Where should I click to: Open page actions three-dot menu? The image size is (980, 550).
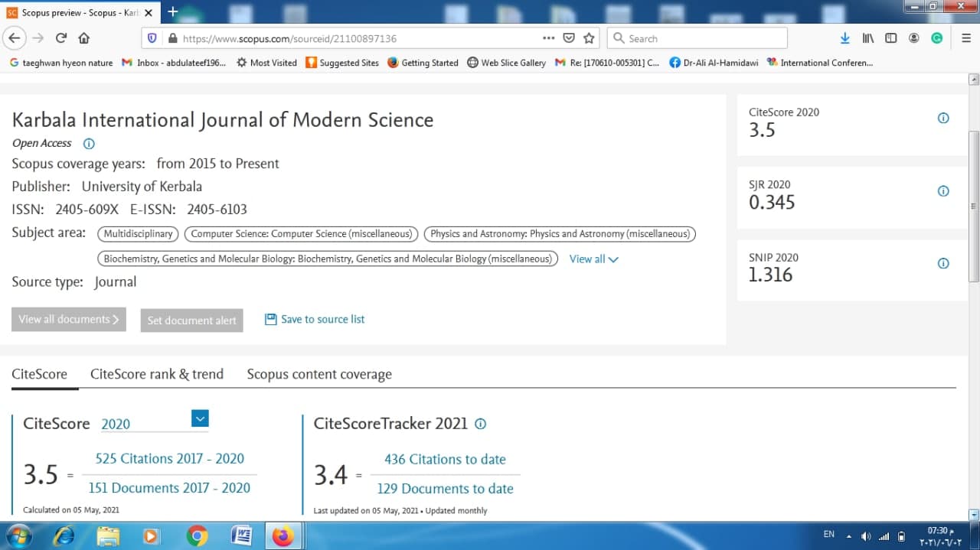[548, 38]
